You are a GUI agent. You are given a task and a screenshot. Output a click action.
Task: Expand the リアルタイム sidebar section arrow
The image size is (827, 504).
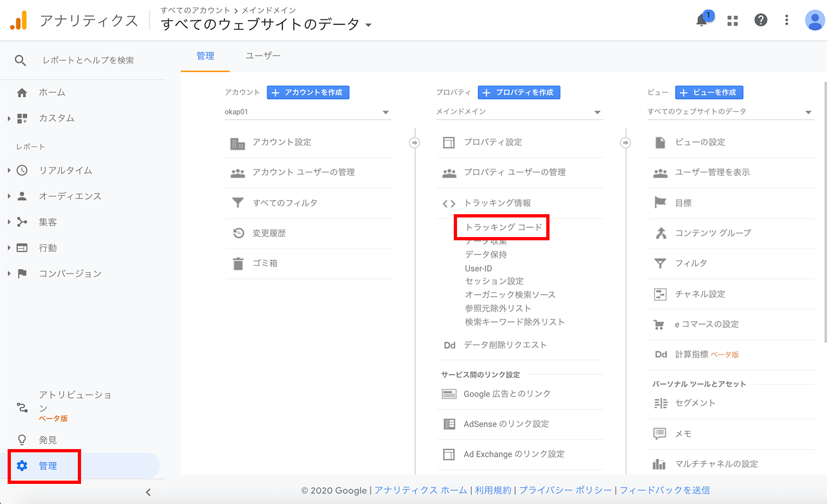[9, 170]
